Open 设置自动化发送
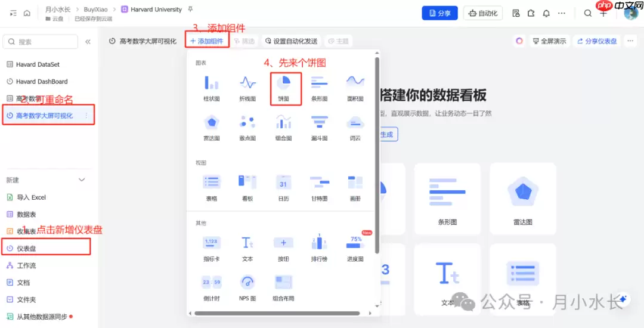 291,41
